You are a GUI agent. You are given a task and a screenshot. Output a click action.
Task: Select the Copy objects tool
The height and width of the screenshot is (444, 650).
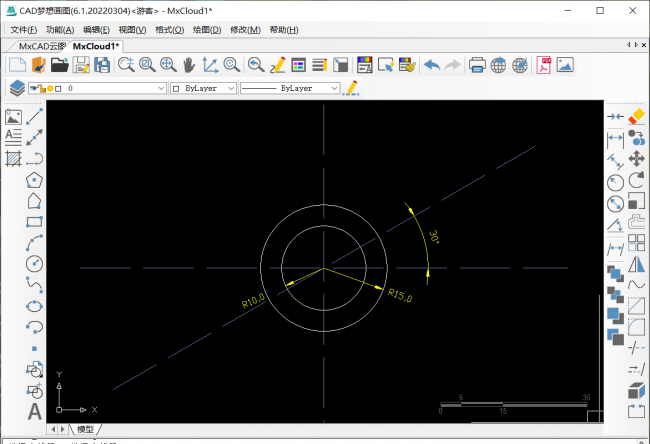pyautogui.click(x=636, y=138)
